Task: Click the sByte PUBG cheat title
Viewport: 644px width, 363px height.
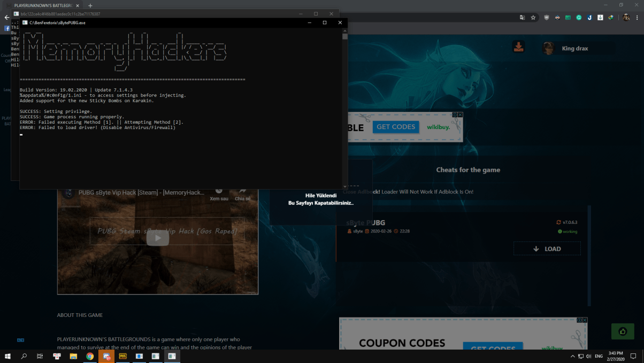Action: click(x=365, y=223)
